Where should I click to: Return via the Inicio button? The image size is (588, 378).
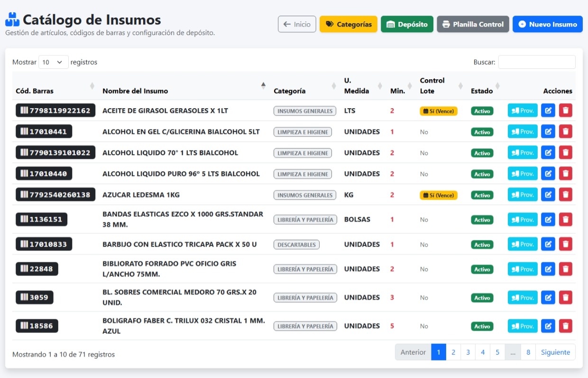297,24
